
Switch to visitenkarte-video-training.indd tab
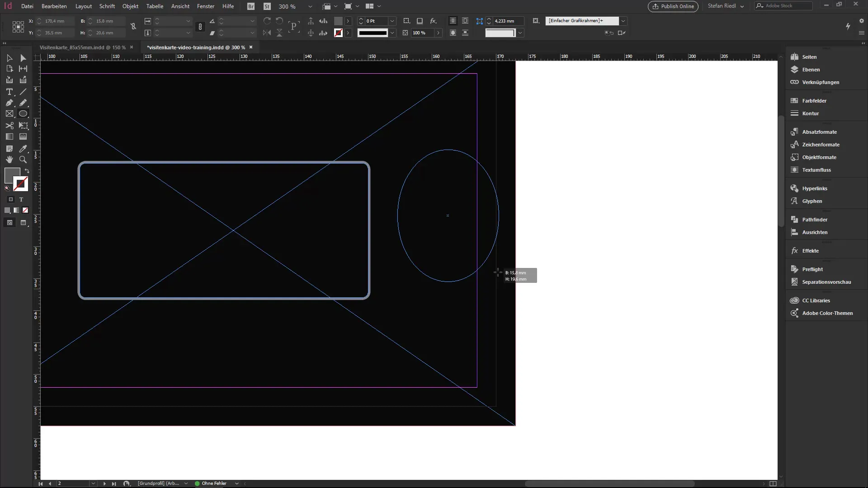click(196, 47)
